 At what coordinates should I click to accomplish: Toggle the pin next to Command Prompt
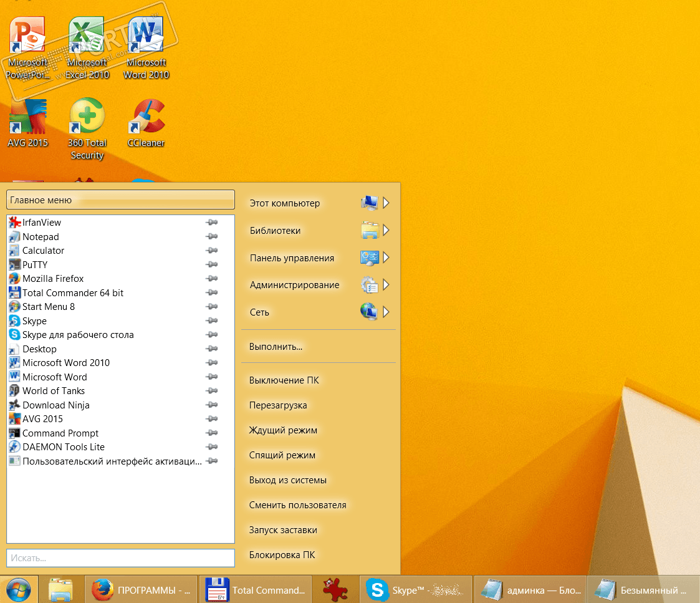pos(211,433)
